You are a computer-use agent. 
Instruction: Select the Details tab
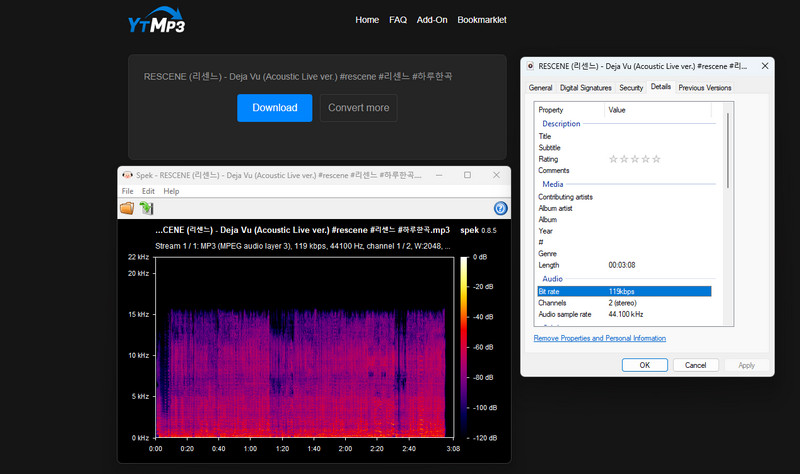(661, 87)
